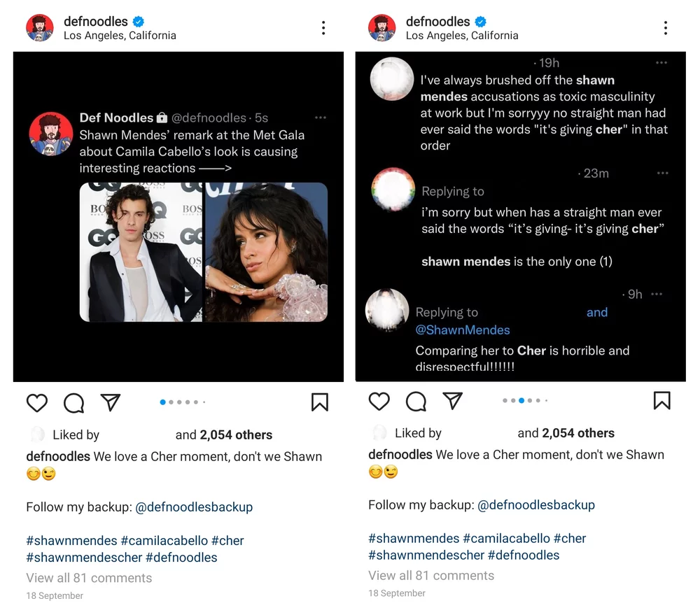
Task: Open comments on the right post
Action: [416, 401]
